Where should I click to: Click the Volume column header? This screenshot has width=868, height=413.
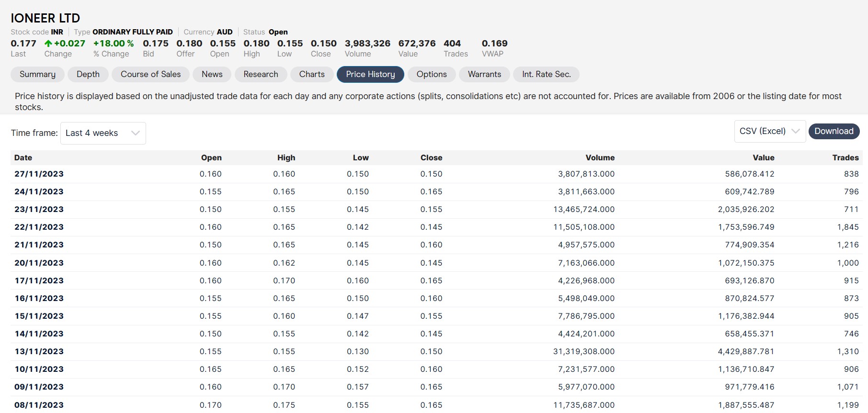point(600,157)
